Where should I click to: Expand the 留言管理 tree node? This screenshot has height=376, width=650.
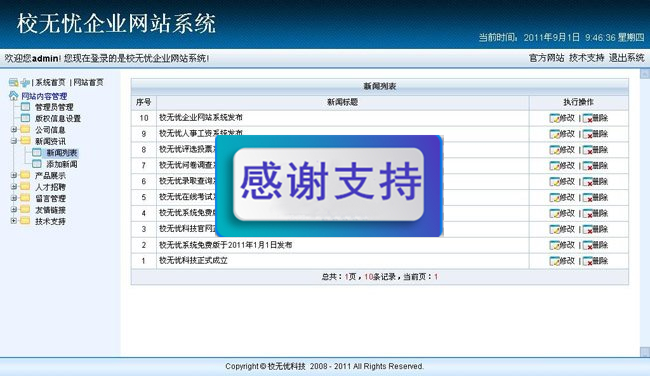(14, 198)
